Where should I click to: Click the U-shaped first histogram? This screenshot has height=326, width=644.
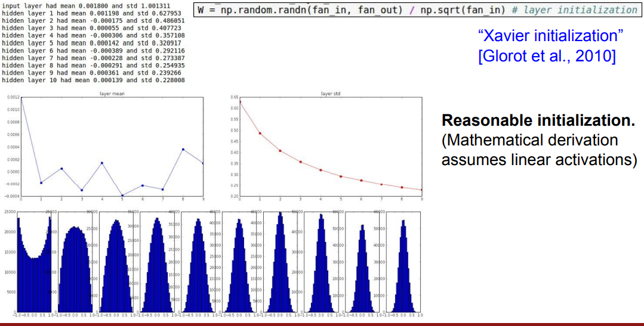tap(35, 262)
